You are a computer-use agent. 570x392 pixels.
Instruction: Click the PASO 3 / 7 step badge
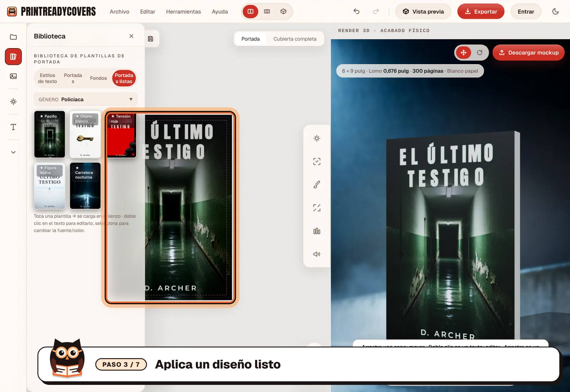click(x=121, y=365)
